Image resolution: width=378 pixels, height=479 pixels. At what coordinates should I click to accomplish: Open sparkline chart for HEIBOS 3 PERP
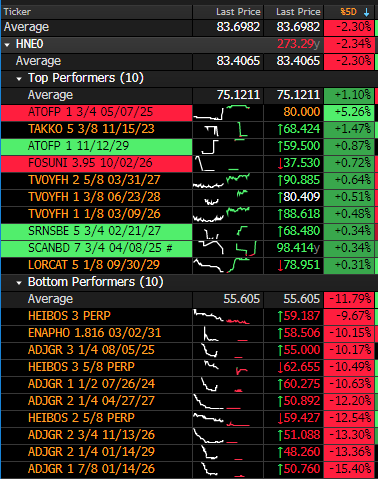228,316
